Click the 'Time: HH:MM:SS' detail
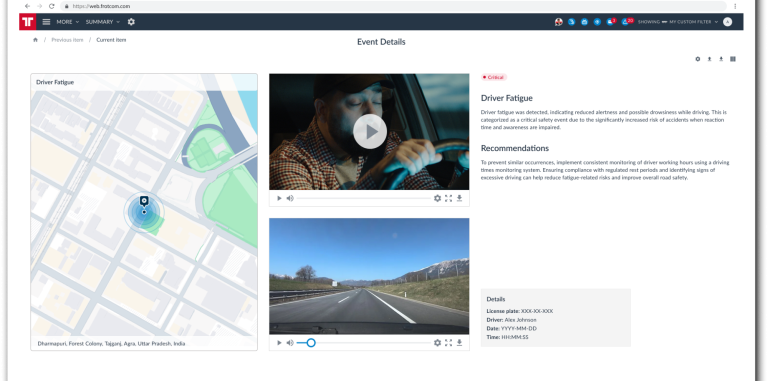Viewport: 768px width, 381px height. click(507, 337)
